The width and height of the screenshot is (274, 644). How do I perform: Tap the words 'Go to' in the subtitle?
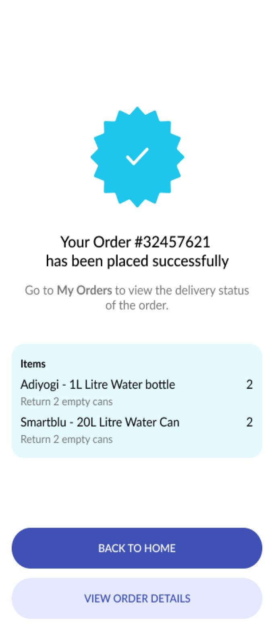coord(39,290)
